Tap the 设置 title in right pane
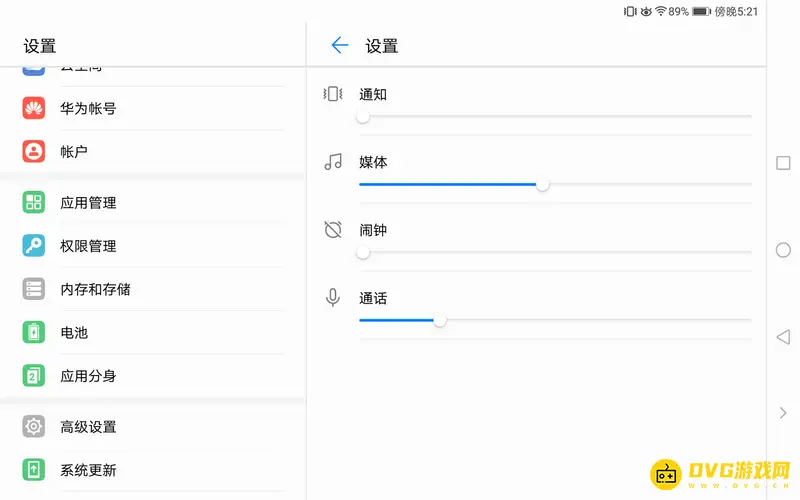 382,46
